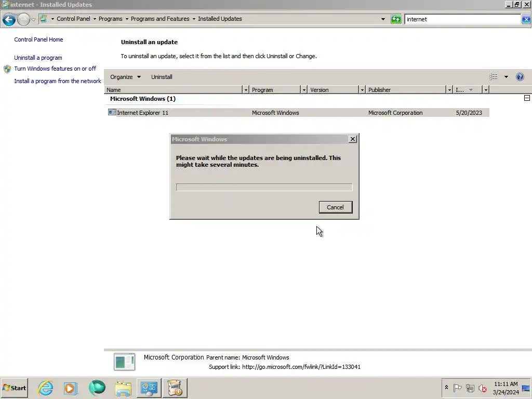Click the 5/20/2023 install date cell

[x=469, y=113]
